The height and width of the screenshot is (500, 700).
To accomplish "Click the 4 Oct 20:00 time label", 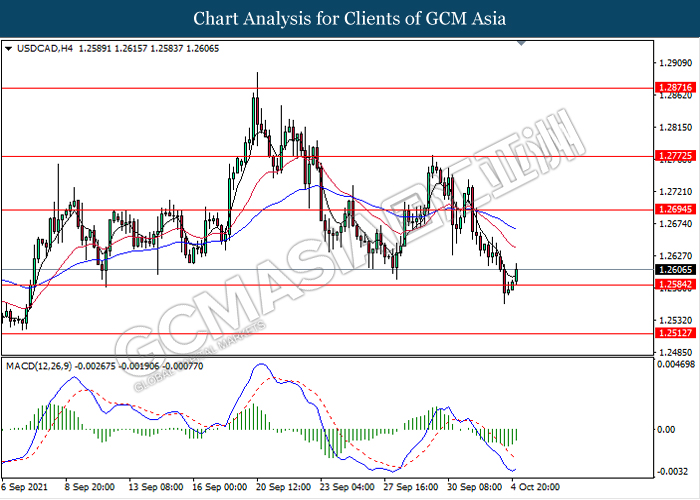I will click(x=535, y=487).
